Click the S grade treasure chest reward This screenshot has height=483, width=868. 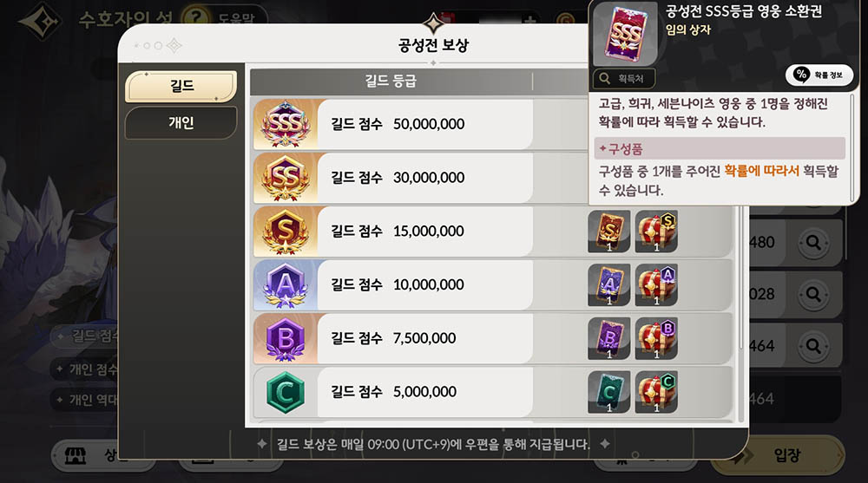(x=656, y=232)
